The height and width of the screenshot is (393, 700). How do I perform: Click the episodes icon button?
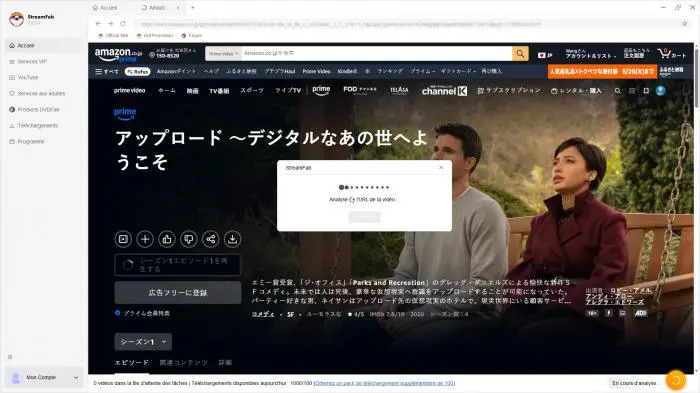(x=123, y=239)
